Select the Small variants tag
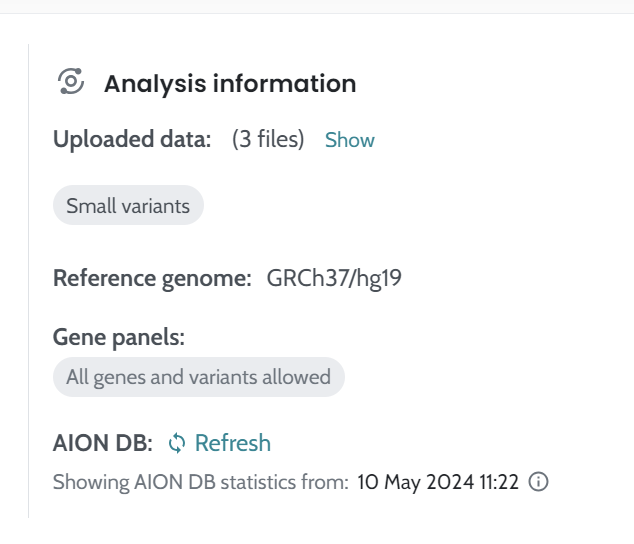Image resolution: width=634 pixels, height=544 pixels. [128, 207]
